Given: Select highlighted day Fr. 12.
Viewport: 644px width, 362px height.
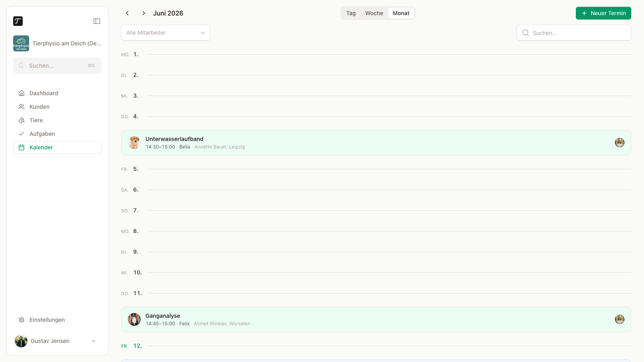Looking at the screenshot, I should [132, 346].
